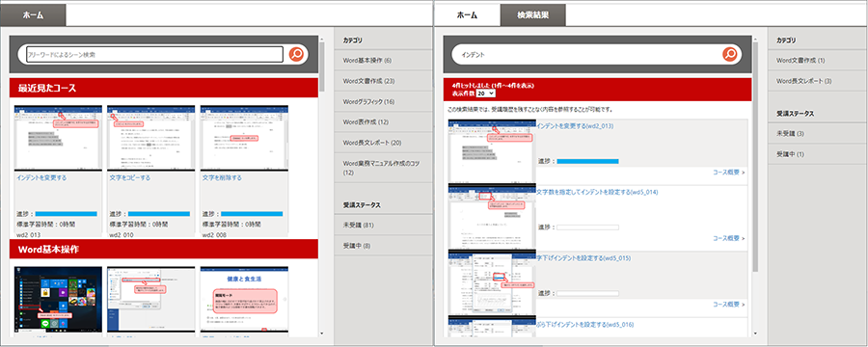The width and height of the screenshot is (868, 347).
Task: Open 文字をコピーする course thumbnail
Action: pyautogui.click(x=151, y=137)
